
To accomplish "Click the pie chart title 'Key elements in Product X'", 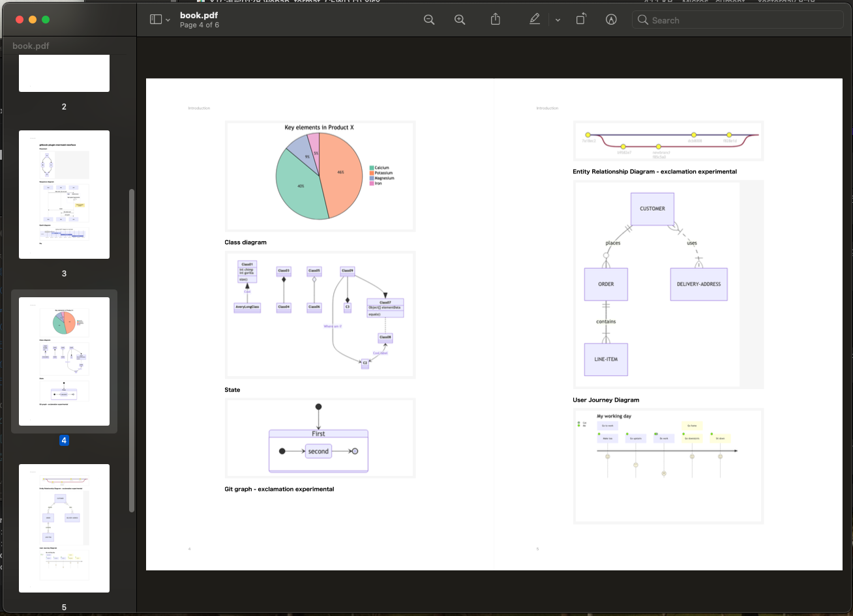I will click(x=319, y=127).
